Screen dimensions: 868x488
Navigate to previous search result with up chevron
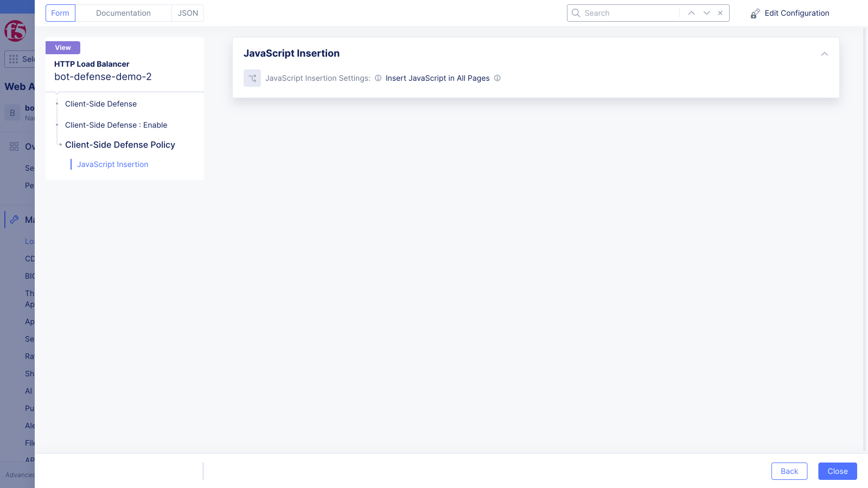(x=691, y=12)
